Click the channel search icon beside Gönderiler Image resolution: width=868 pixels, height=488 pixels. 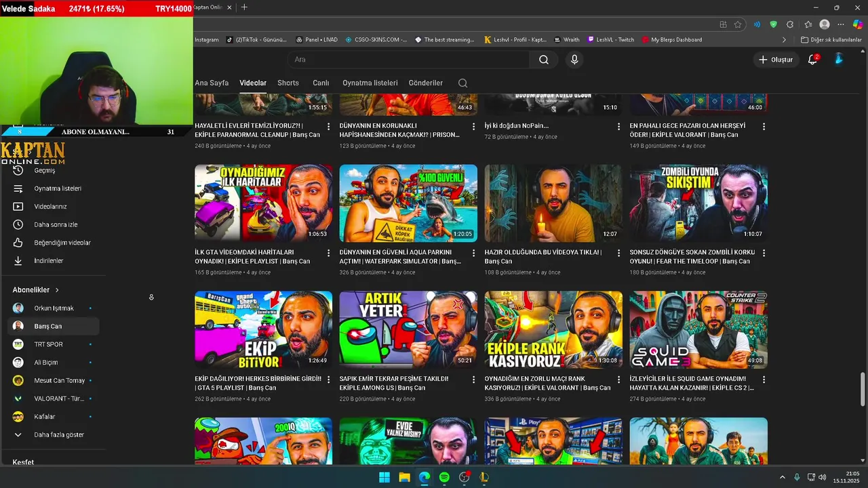(x=462, y=83)
